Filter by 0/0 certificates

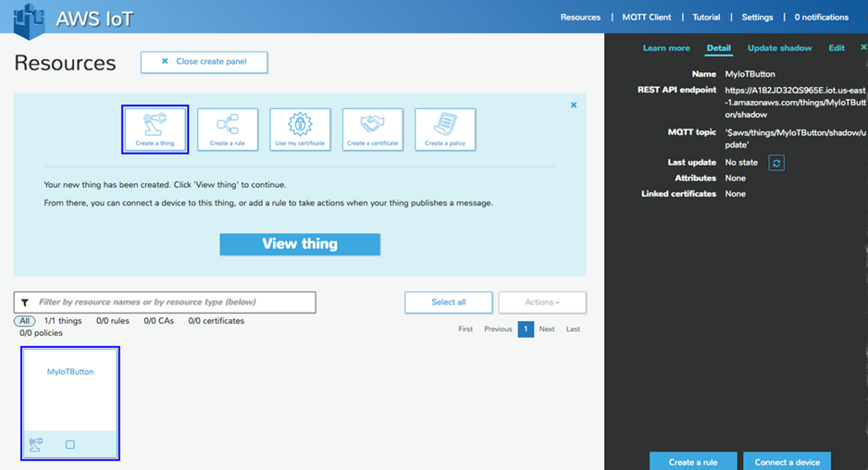point(216,321)
